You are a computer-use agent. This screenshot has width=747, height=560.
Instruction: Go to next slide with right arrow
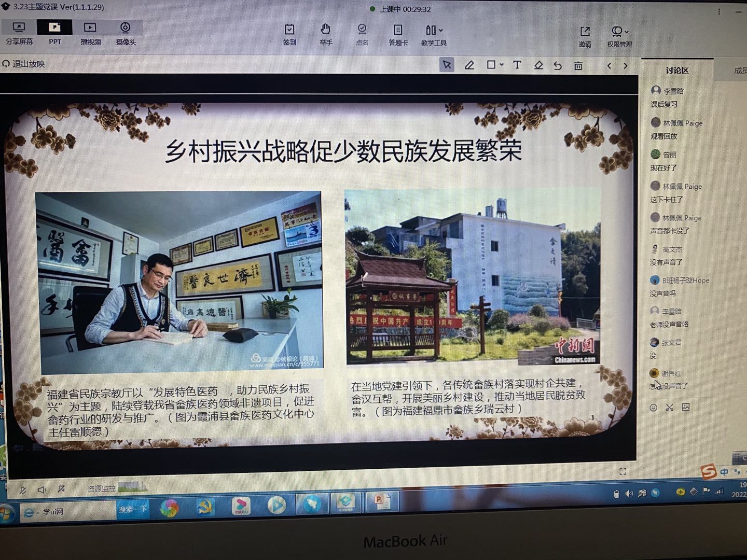coord(626,66)
